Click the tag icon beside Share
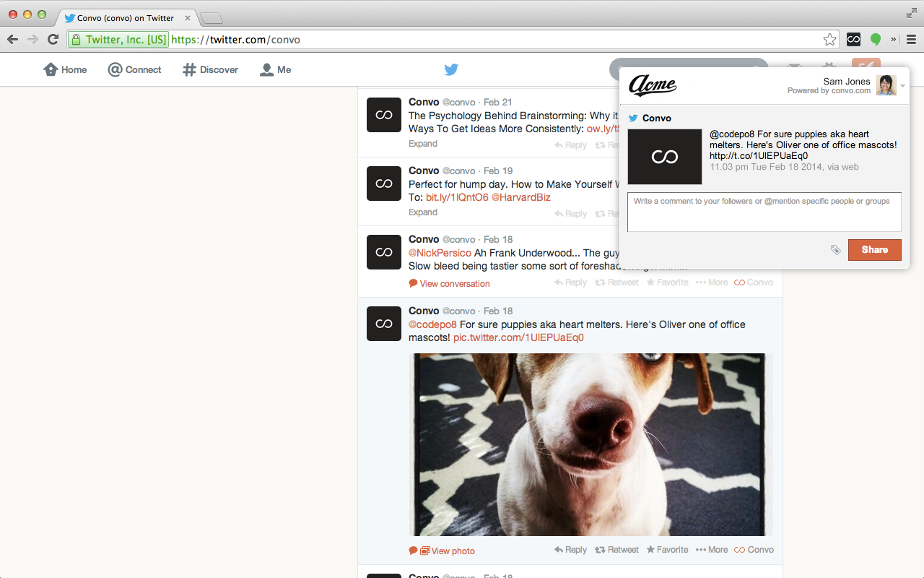 coord(836,250)
